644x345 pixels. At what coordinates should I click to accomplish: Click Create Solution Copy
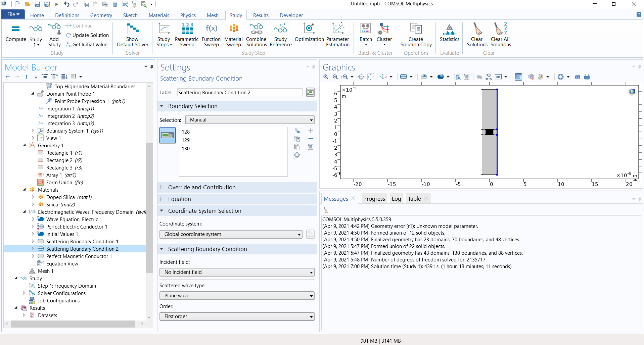[x=416, y=35]
